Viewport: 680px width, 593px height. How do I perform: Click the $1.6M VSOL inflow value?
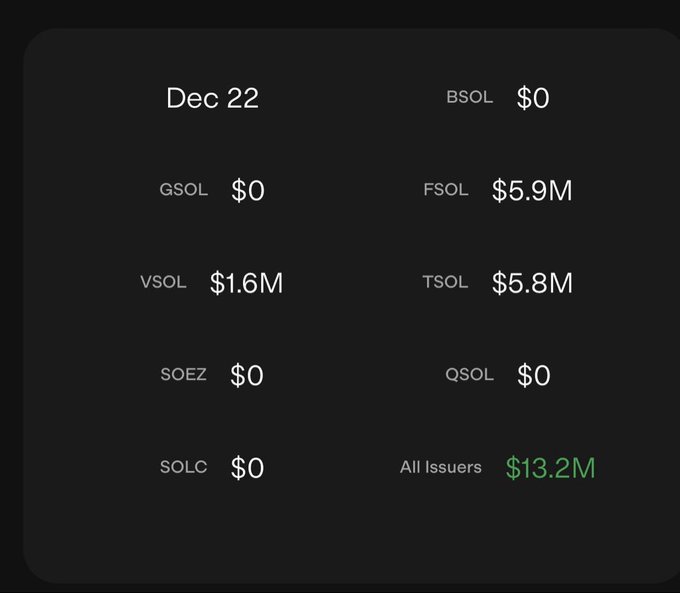click(x=246, y=283)
